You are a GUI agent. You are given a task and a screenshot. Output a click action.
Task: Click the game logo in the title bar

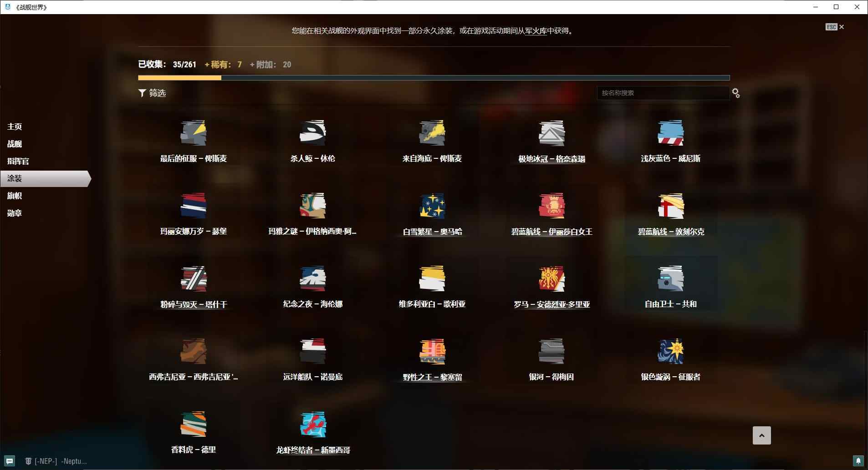6,7
